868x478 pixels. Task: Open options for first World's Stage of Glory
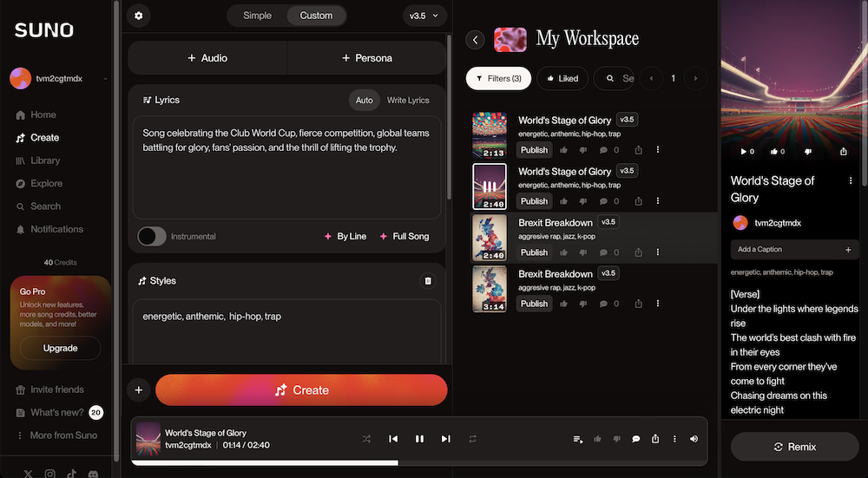(658, 150)
